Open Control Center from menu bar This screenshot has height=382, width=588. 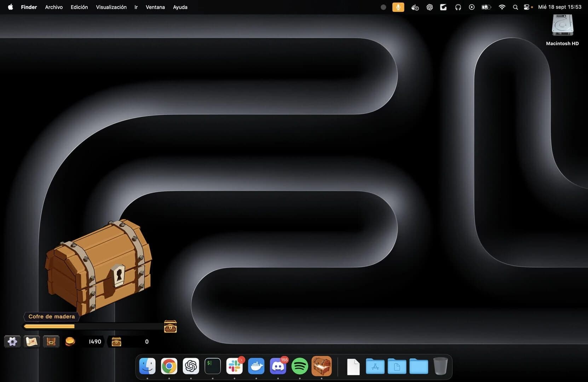click(526, 7)
